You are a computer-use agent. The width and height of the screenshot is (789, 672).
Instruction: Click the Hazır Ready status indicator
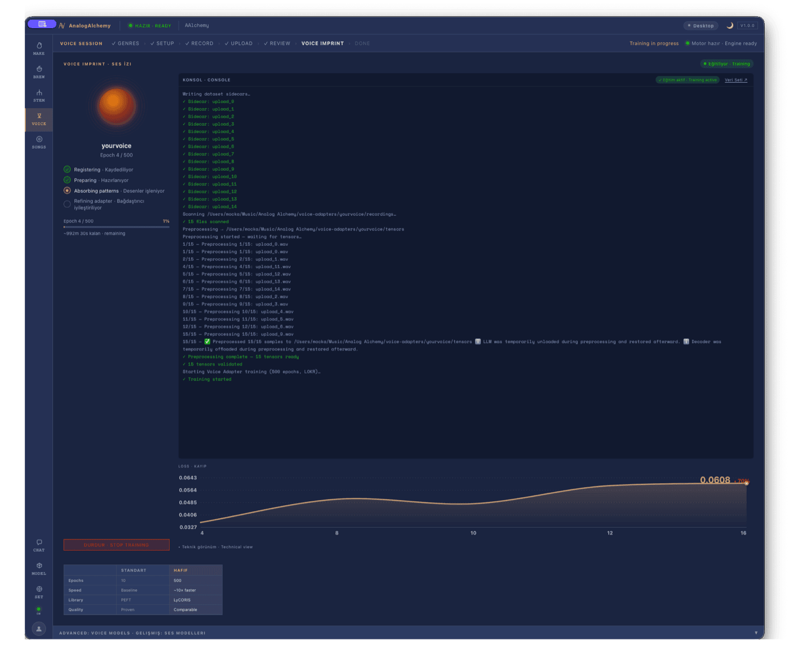(x=149, y=25)
